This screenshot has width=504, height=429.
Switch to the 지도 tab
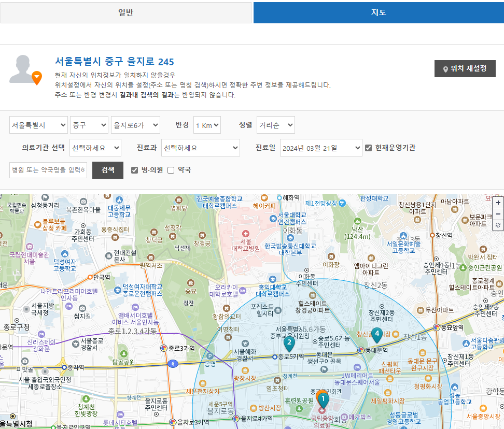[x=379, y=12]
